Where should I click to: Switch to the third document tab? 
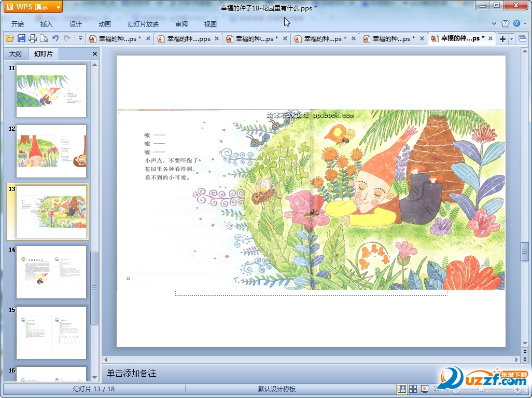tap(253, 39)
